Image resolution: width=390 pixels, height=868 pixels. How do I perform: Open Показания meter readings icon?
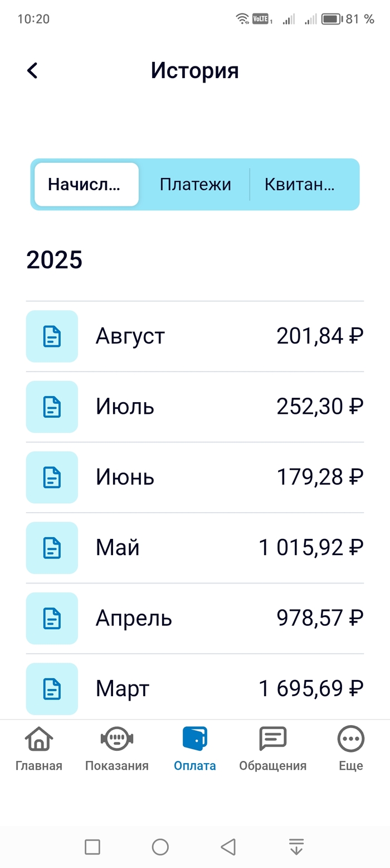(x=117, y=739)
